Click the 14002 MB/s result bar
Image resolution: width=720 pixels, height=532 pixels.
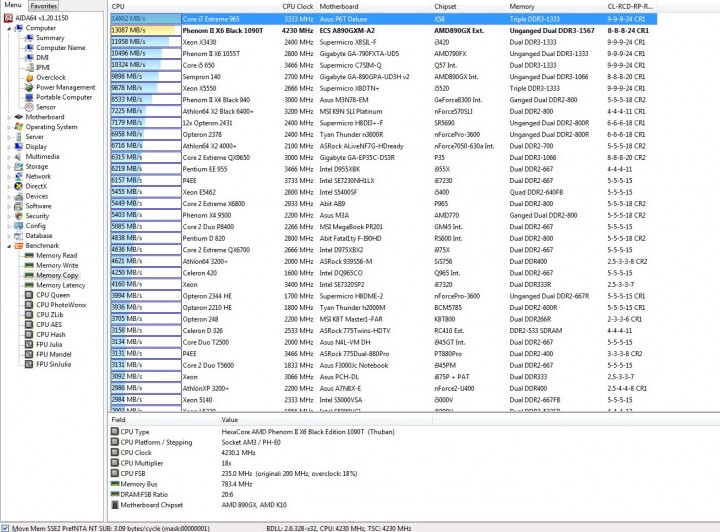click(x=146, y=19)
